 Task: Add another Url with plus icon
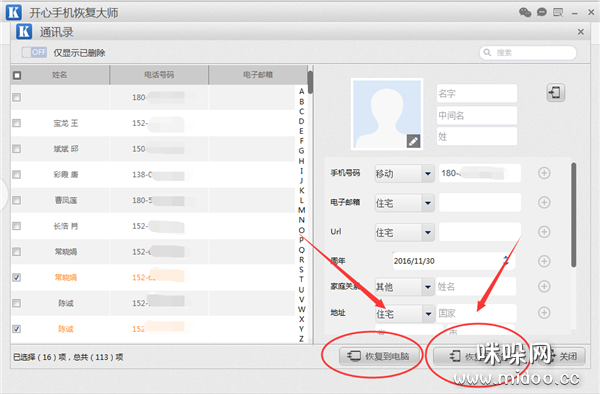pyautogui.click(x=544, y=231)
